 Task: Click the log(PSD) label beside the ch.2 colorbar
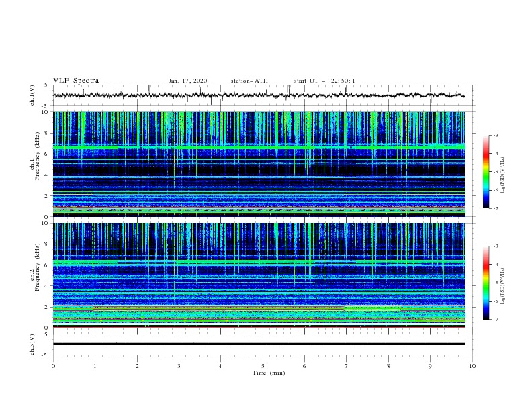click(x=503, y=285)
